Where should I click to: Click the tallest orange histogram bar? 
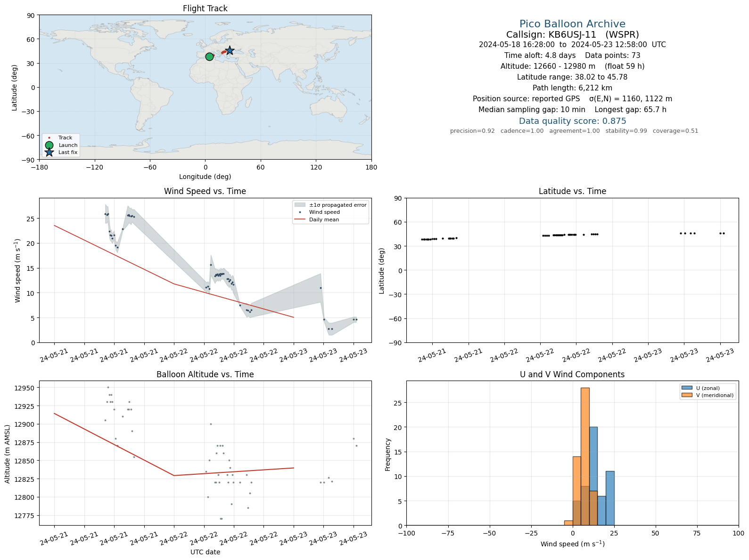tap(585, 456)
